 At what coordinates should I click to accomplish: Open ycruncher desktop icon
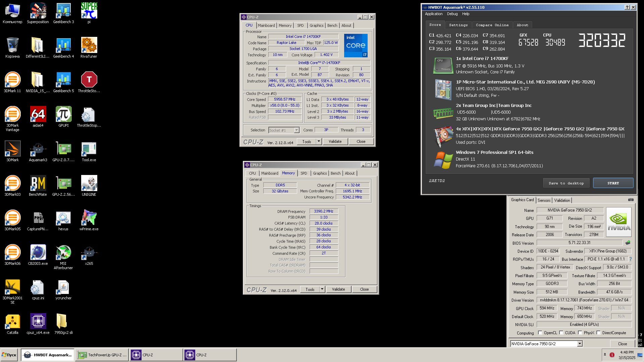[x=63, y=290]
